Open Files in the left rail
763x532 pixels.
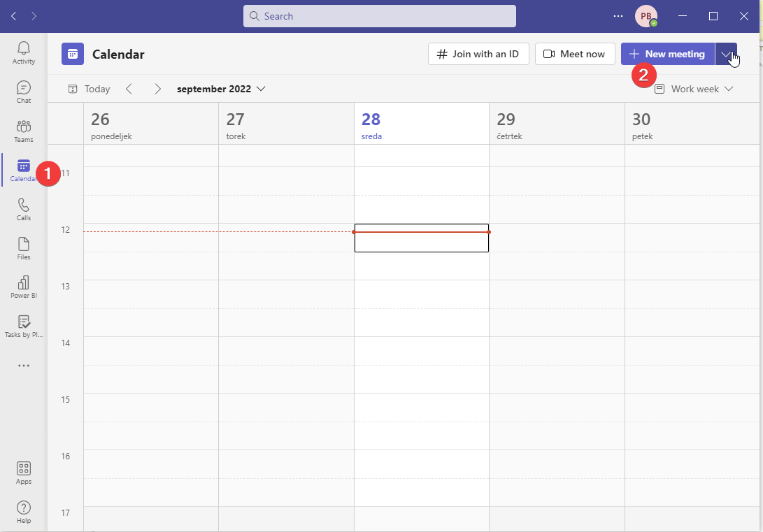click(x=24, y=248)
